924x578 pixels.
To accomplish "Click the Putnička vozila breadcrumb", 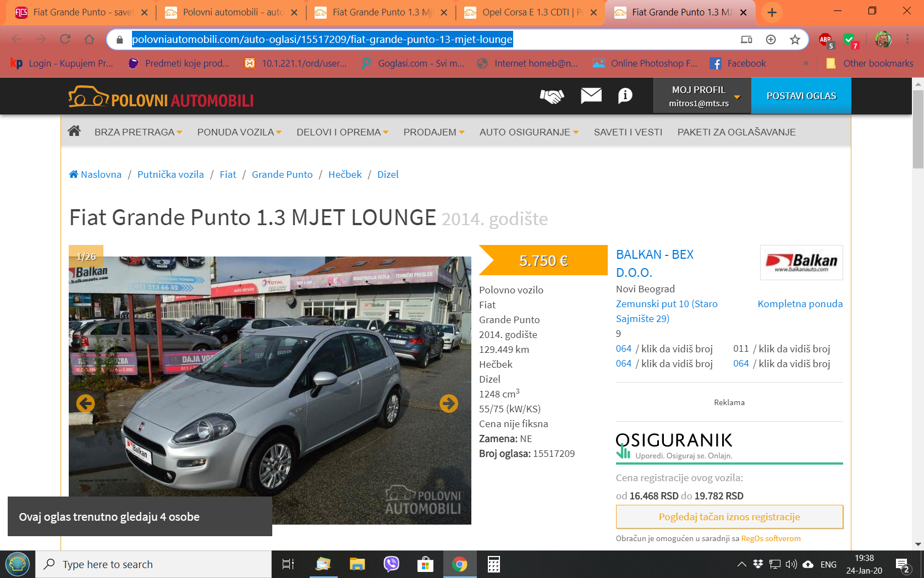I will [170, 175].
